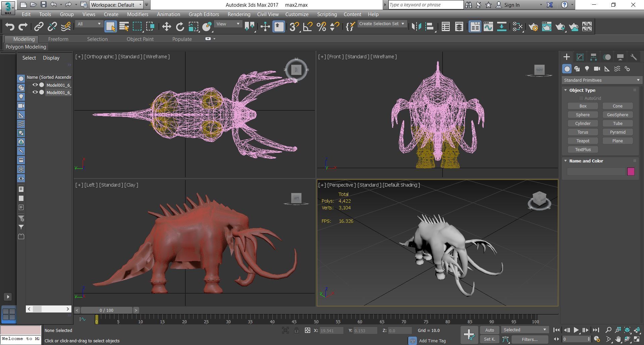Click the Angle Snap Toggle icon
Screen dimensions: 644x345
[308, 26]
